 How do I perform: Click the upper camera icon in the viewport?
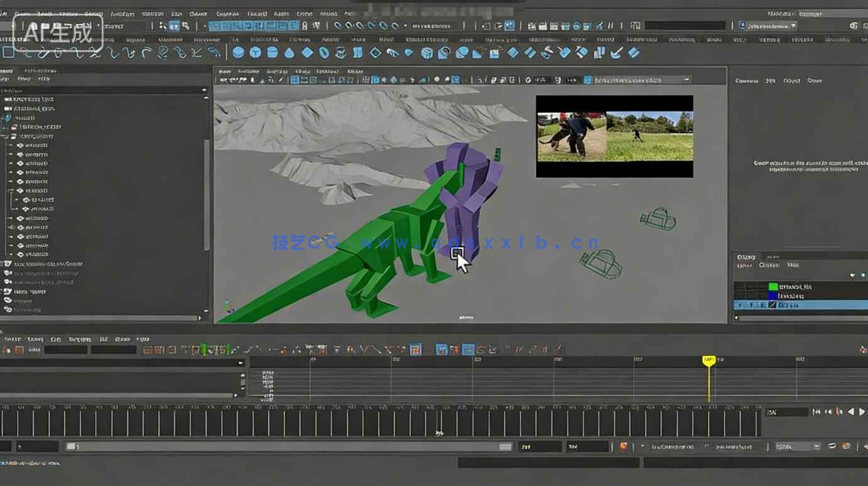(x=658, y=219)
